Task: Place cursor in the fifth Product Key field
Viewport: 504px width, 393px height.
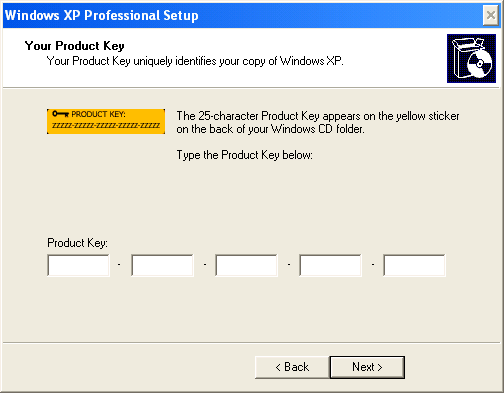Action: tap(414, 265)
